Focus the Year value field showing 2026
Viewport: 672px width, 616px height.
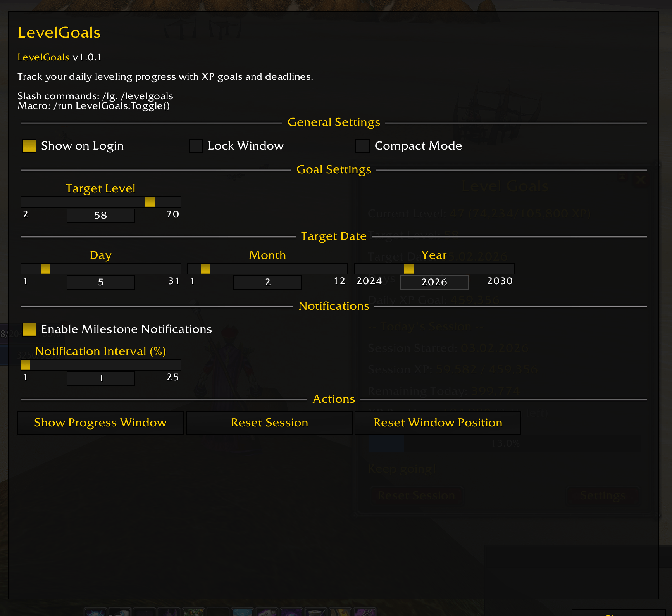pyautogui.click(x=434, y=282)
